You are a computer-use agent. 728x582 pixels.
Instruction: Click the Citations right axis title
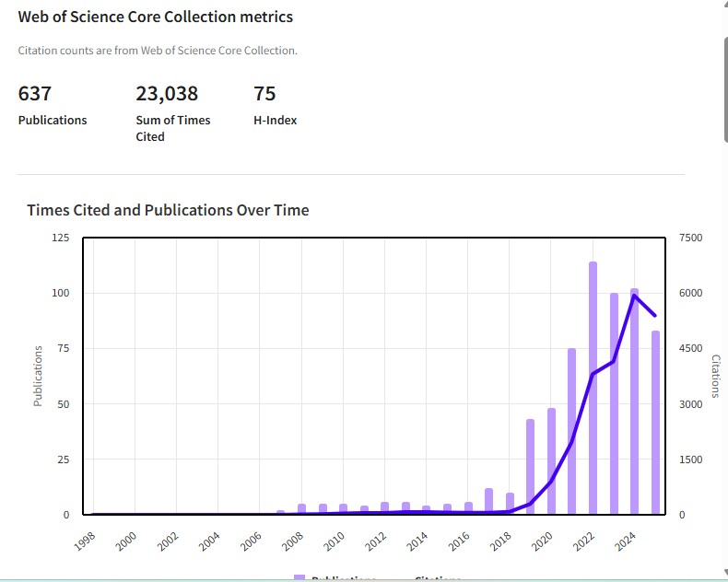[x=715, y=376]
